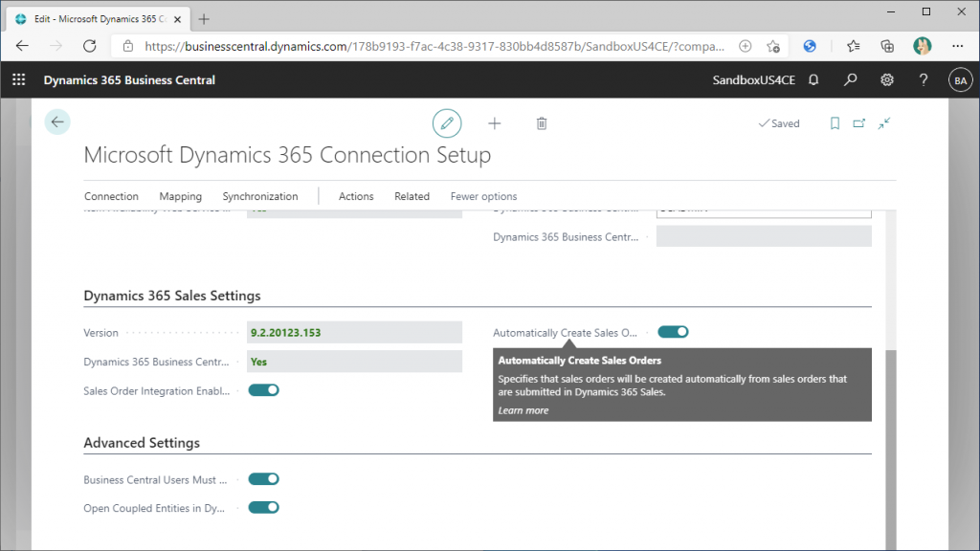Open the browser profile picture
Image resolution: width=980 pixels, height=551 pixels.
coord(923,46)
